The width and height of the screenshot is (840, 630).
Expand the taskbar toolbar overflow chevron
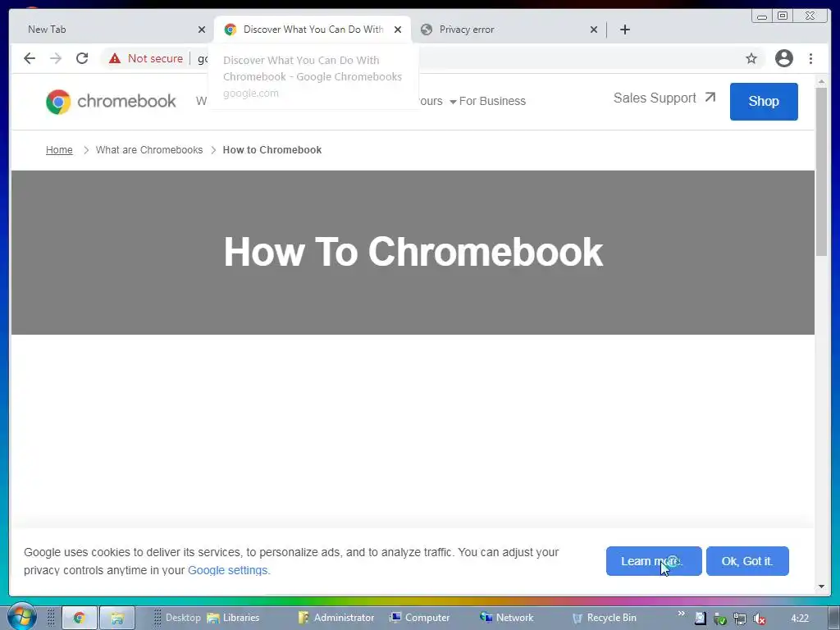pyautogui.click(x=681, y=614)
